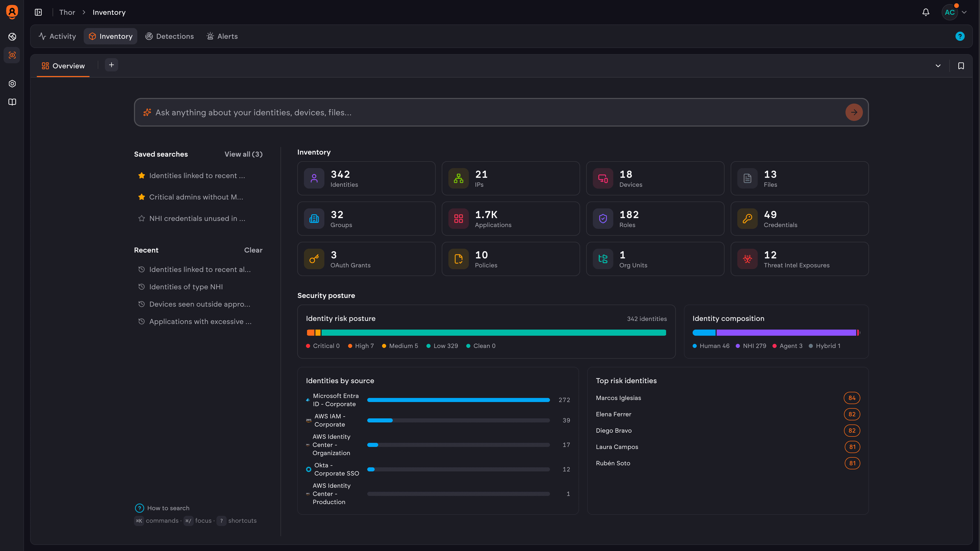The width and height of the screenshot is (980, 551).
Task: Open the Alerts tab
Action: coord(222,36)
